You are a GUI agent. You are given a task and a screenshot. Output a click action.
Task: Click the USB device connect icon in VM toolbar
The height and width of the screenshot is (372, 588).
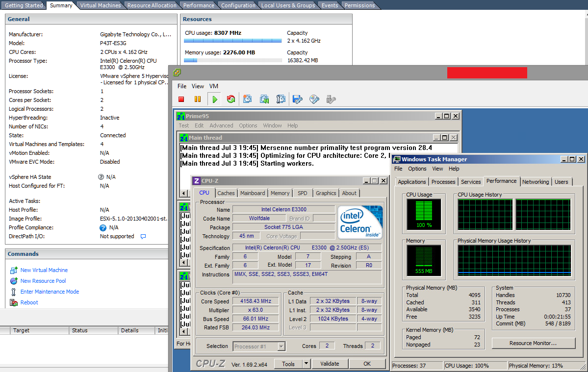(331, 99)
